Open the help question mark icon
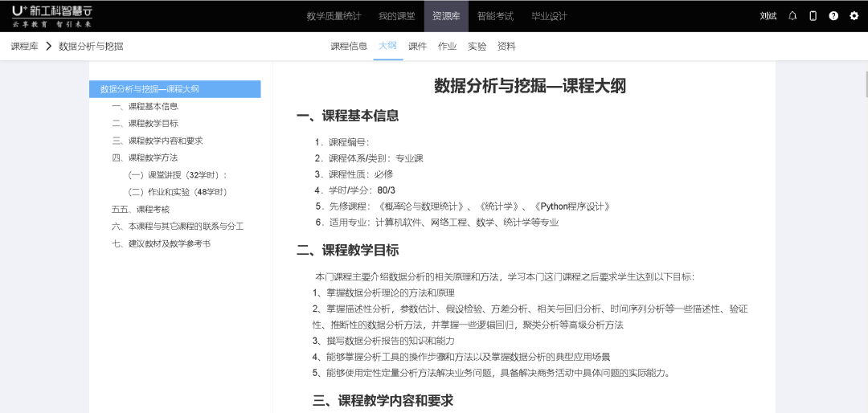Viewport: 868px width, 413px height. [x=833, y=16]
